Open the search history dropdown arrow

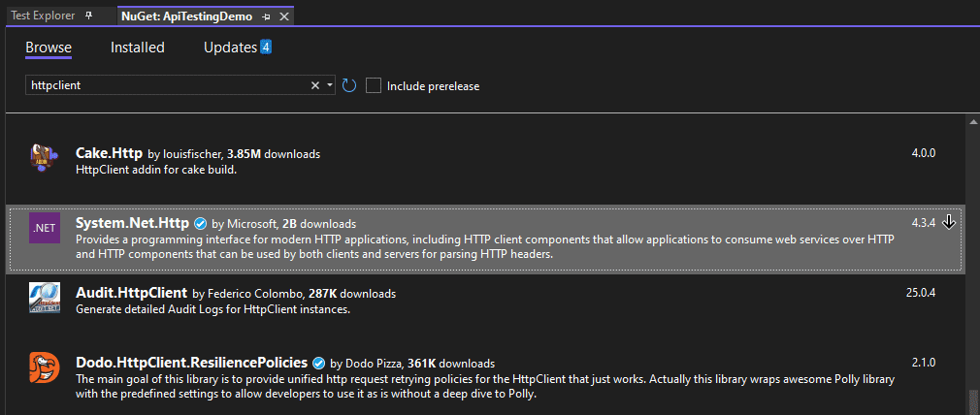[330, 85]
